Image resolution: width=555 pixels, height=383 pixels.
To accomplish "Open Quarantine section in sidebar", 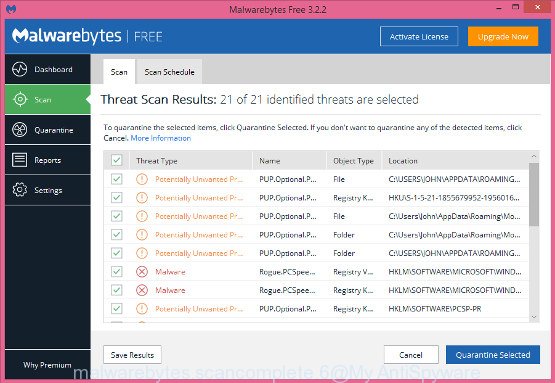I will click(x=48, y=130).
